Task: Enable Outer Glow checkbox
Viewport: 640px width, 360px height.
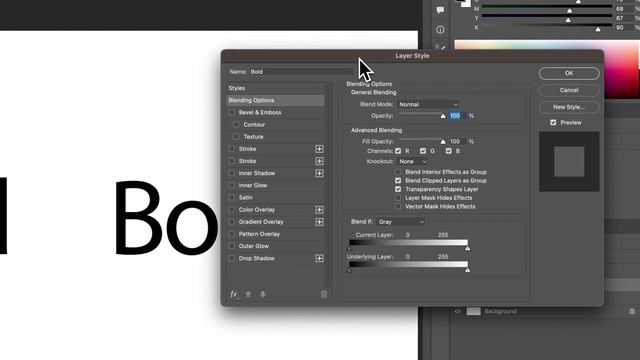Action: [231, 246]
